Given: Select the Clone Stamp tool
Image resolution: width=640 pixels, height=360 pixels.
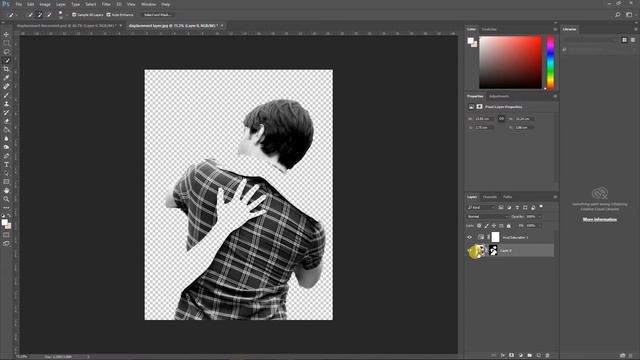Looking at the screenshot, I should coord(6,104).
